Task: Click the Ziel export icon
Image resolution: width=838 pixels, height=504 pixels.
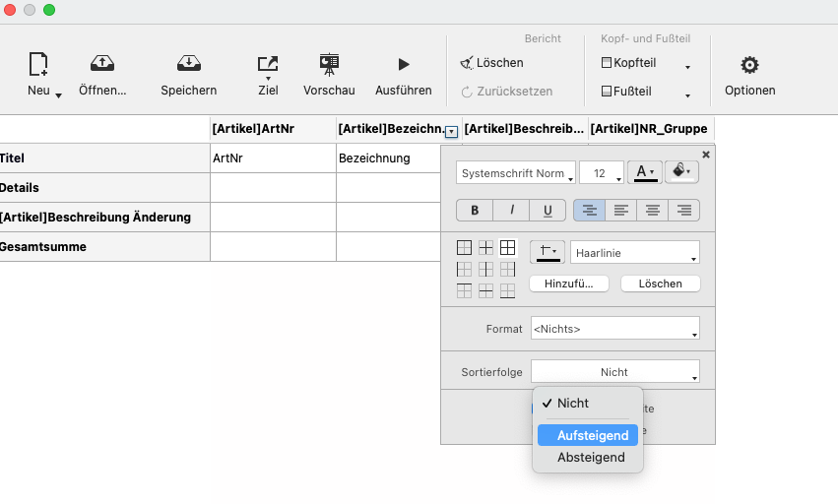Action: coord(267,65)
